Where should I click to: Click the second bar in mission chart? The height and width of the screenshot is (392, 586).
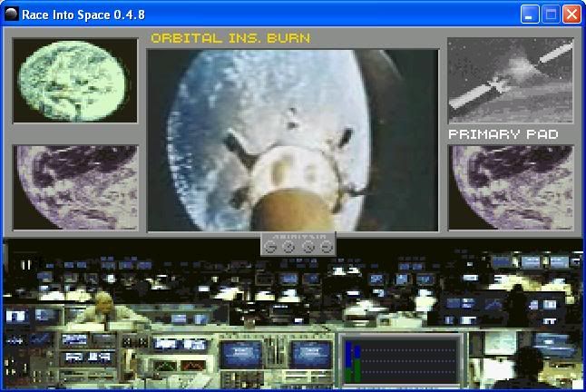point(357,364)
